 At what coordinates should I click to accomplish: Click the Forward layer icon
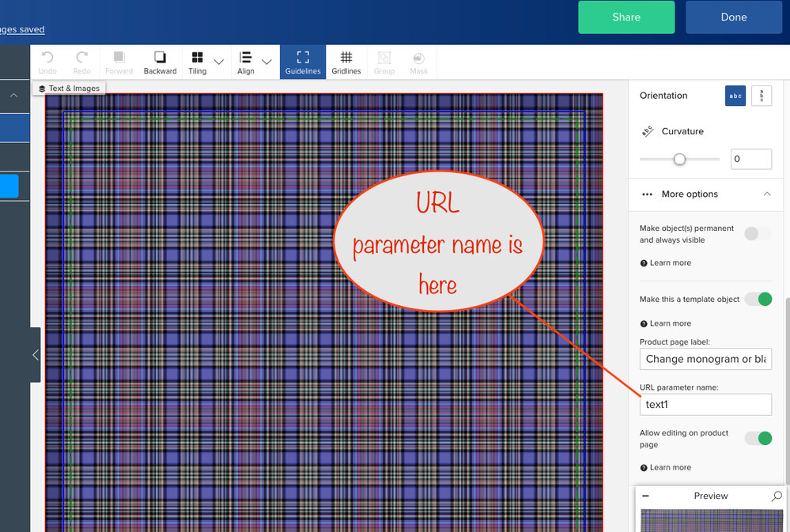[119, 57]
